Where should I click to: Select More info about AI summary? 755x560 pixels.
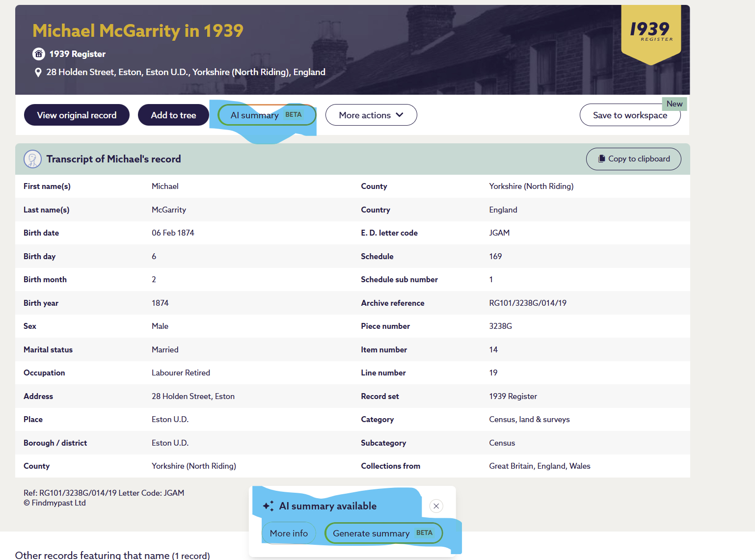coord(289,533)
